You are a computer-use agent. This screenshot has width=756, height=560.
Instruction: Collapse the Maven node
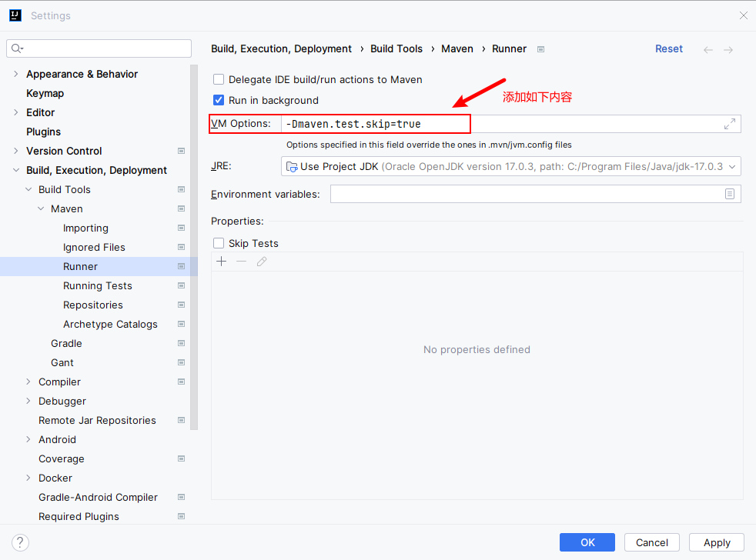click(41, 208)
